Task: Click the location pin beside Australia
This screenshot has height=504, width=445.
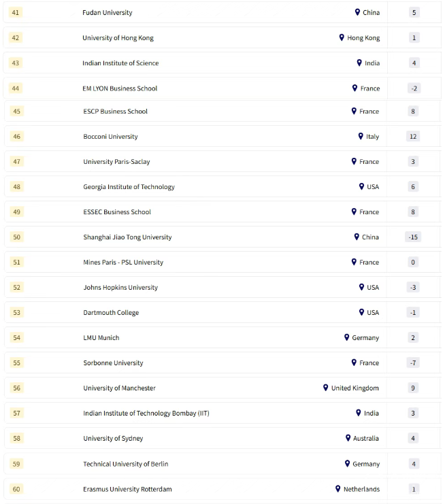Action: click(x=348, y=438)
